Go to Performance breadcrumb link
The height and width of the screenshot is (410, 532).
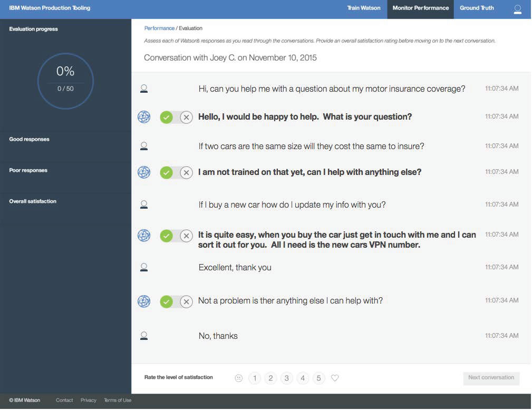pos(159,28)
